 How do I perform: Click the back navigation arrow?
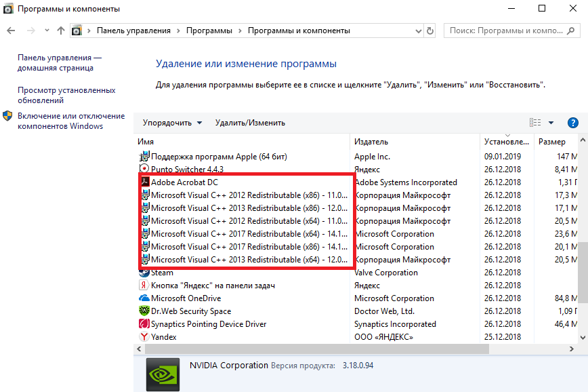pos(11,31)
